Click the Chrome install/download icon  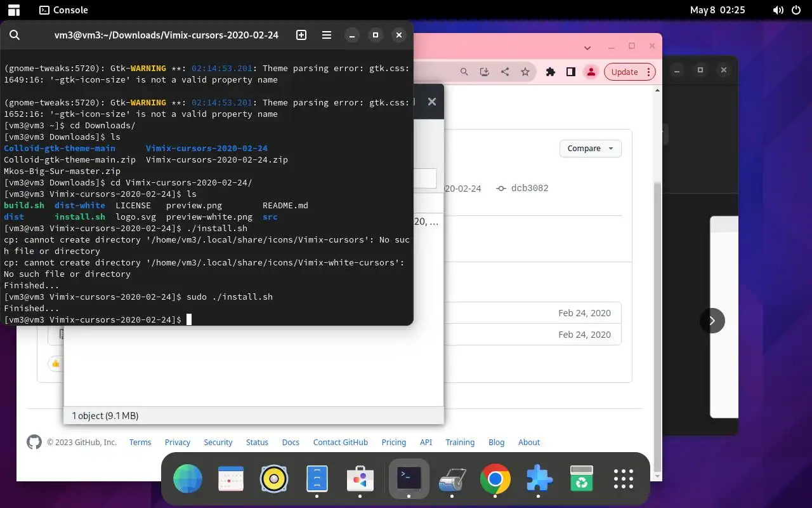[485, 72]
